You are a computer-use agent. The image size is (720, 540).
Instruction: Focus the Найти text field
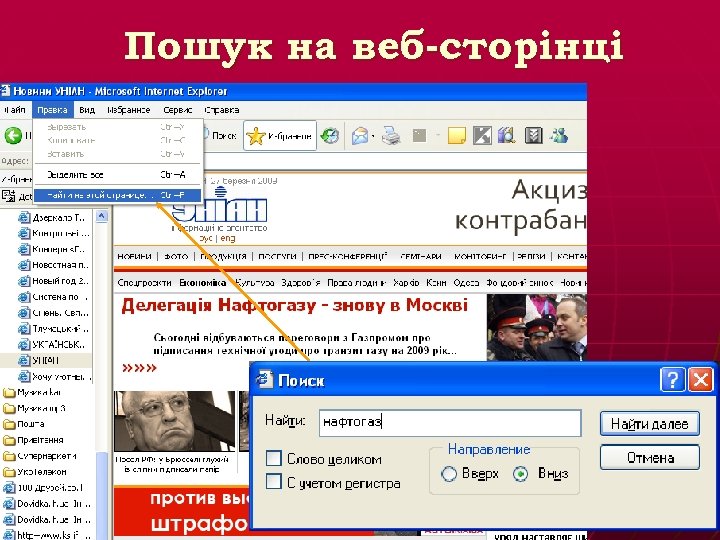coord(450,423)
